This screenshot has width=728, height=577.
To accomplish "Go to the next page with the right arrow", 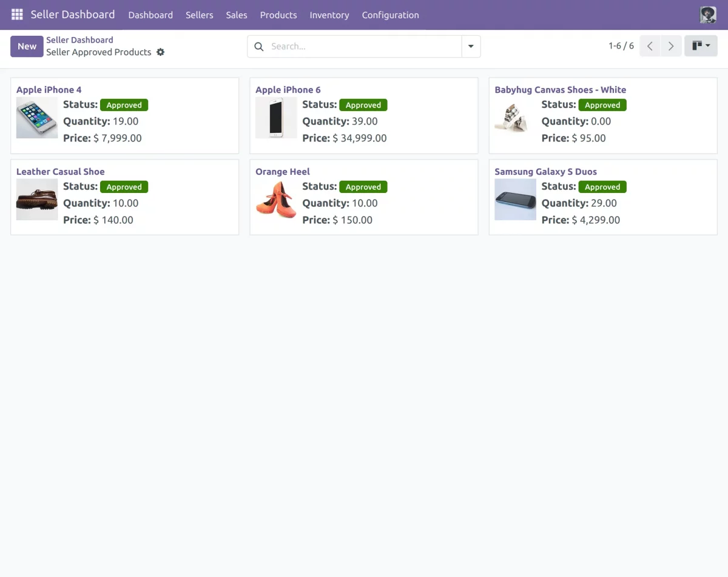I will (x=671, y=46).
